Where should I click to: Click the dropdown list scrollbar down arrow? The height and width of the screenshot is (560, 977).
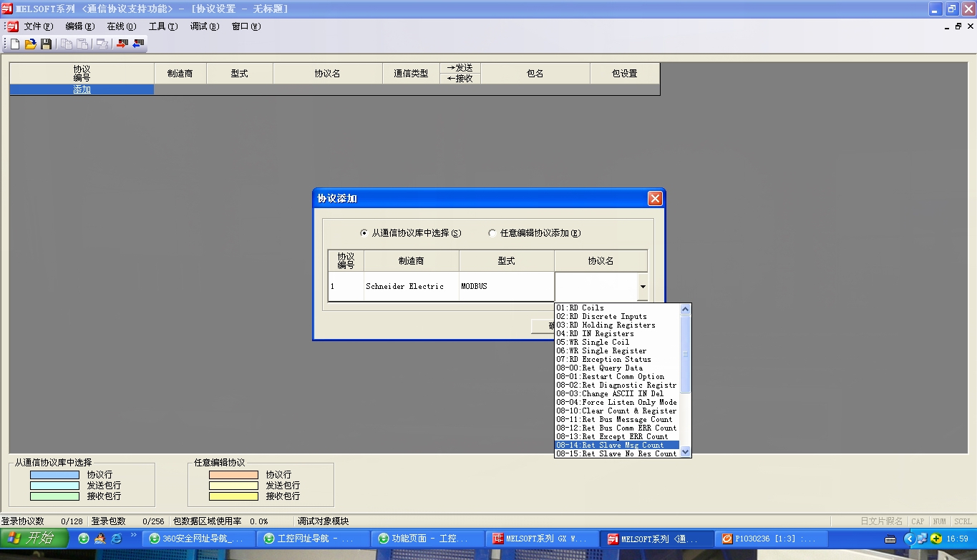[685, 451]
